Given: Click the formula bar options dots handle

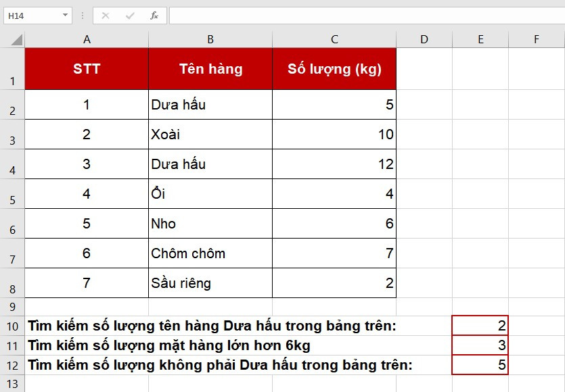Looking at the screenshot, I should (x=83, y=16).
